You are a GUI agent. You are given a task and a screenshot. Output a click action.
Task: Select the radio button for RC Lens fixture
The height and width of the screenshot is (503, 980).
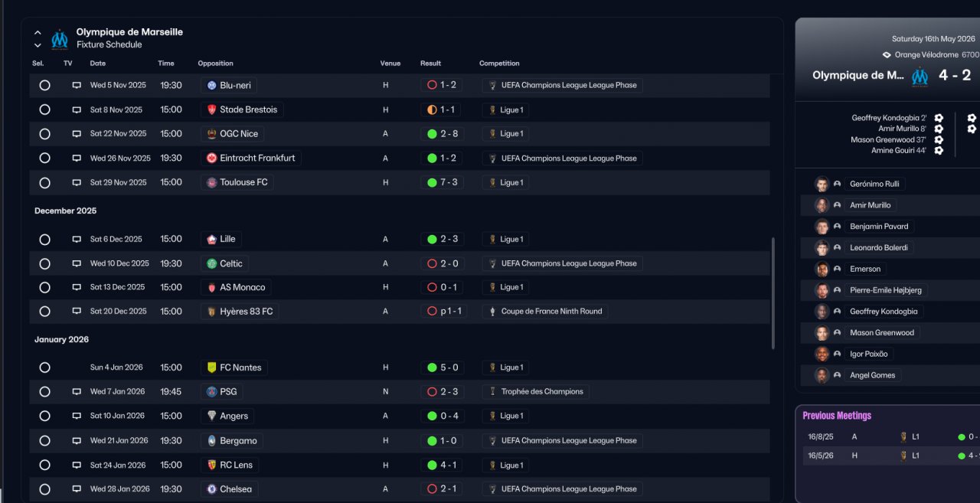44,465
